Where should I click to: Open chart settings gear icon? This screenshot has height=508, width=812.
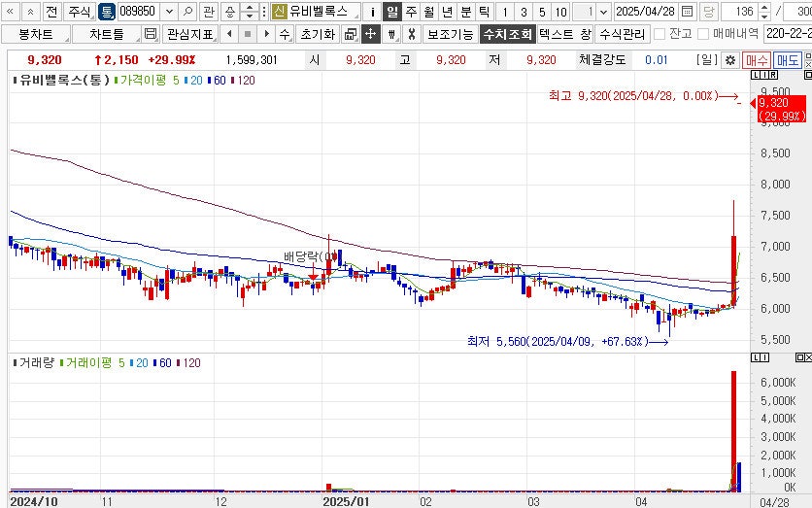point(730,60)
